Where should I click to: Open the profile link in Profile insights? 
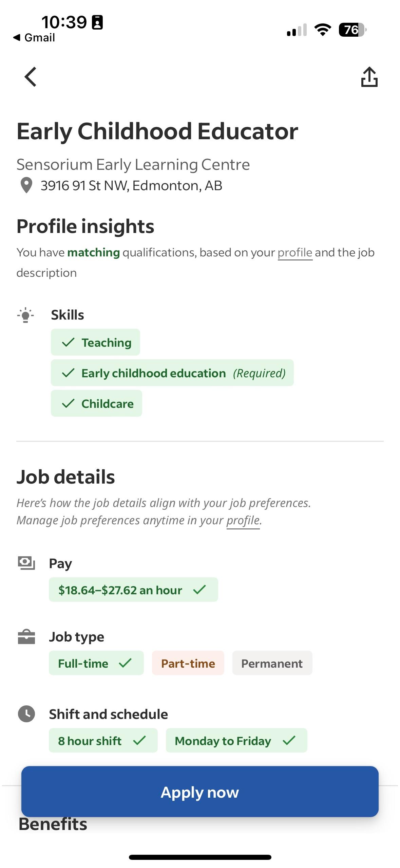[294, 252]
